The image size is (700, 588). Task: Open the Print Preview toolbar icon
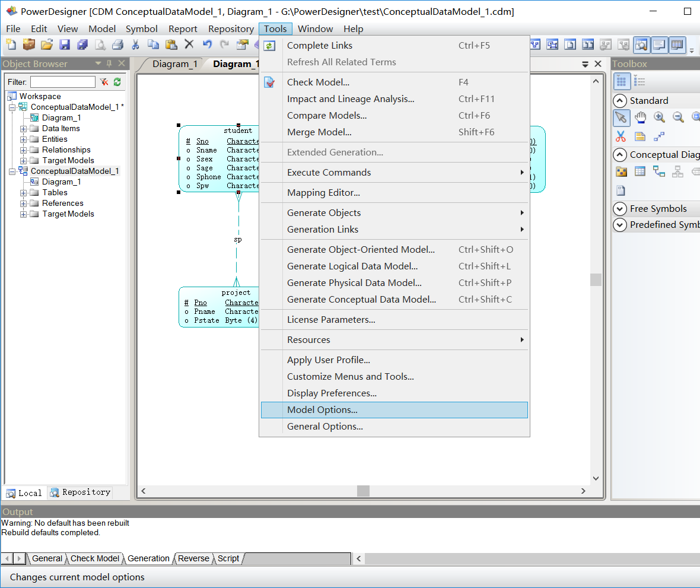pyautogui.click(x=100, y=45)
